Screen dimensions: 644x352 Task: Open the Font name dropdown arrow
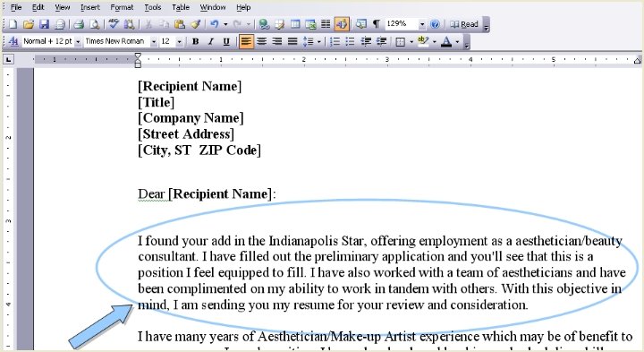[x=154, y=42]
